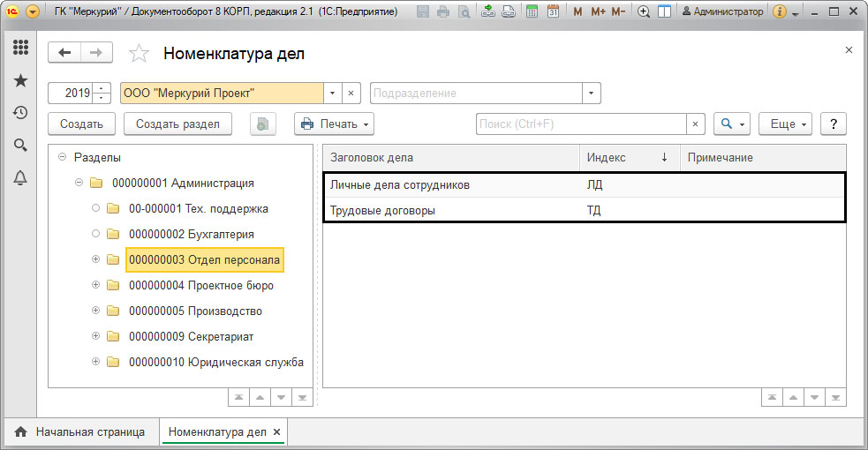Open notifications bell in sidebar
This screenshot has height=450, width=868.
pyautogui.click(x=19, y=177)
